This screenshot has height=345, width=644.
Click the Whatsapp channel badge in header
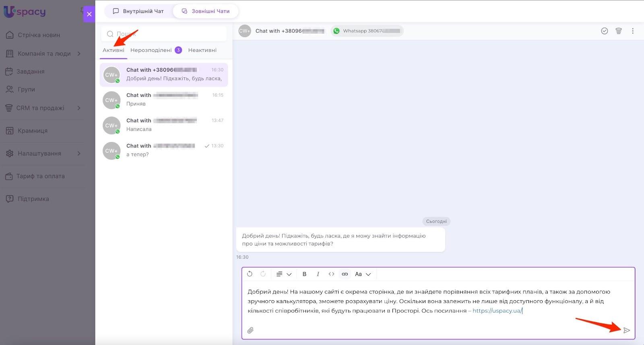(x=367, y=31)
